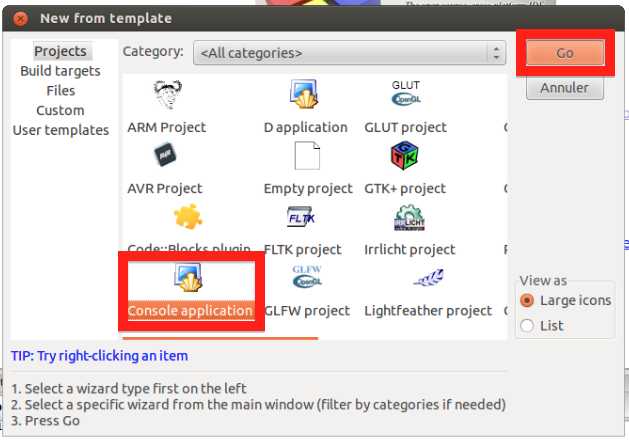The height and width of the screenshot is (443, 629).
Task: Click the Empty project label
Action: coord(308,189)
